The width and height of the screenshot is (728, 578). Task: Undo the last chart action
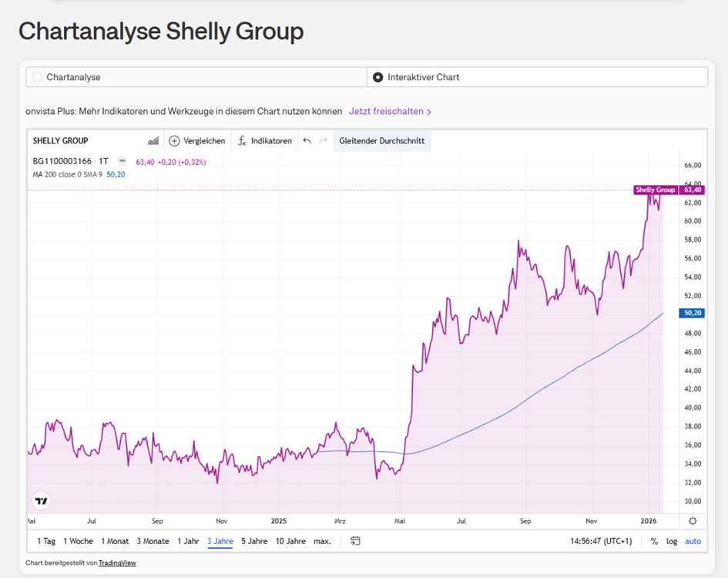coord(307,141)
